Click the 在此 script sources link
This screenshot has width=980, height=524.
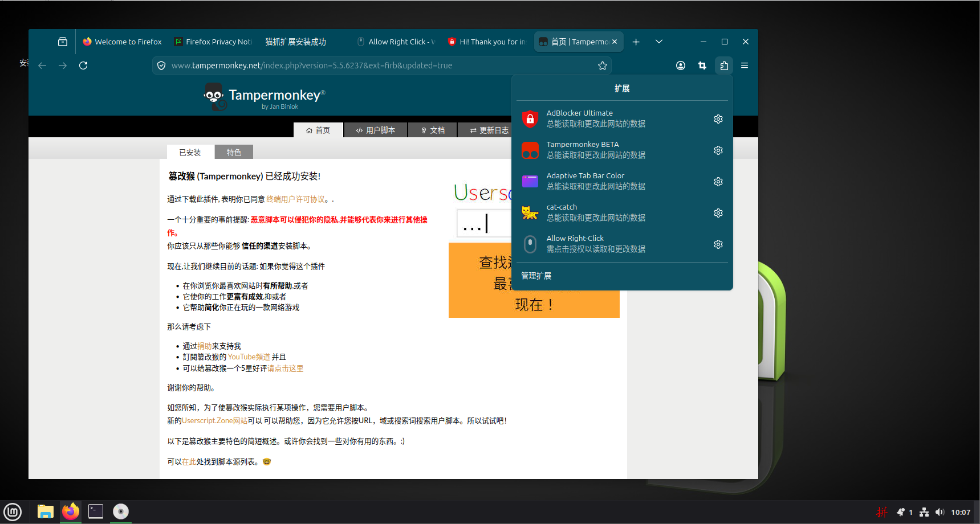(x=189, y=462)
